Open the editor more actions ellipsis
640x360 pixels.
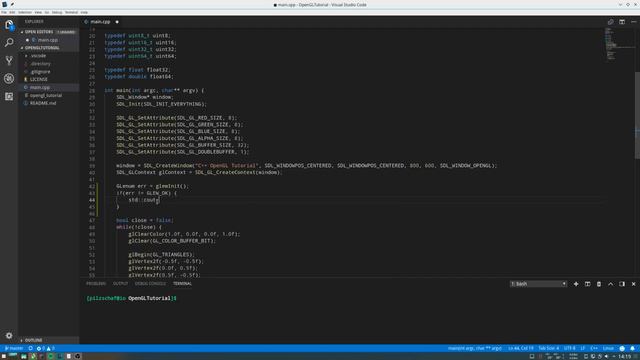[633, 22]
